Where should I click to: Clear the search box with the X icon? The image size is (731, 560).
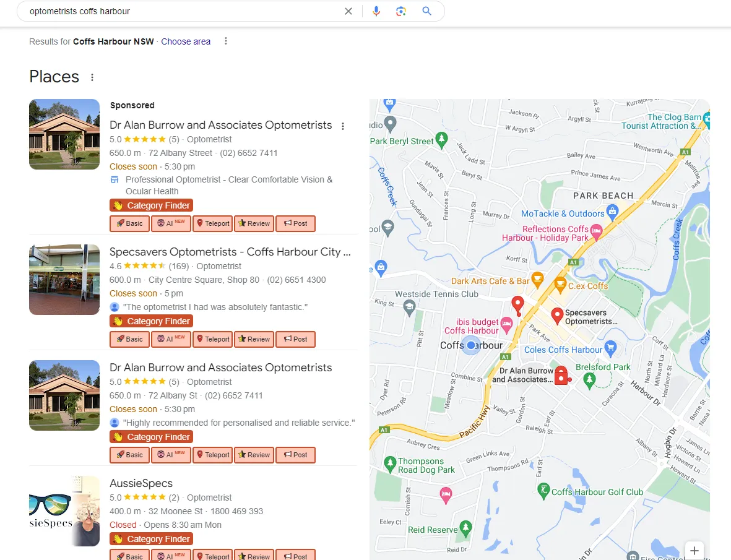[x=348, y=11]
